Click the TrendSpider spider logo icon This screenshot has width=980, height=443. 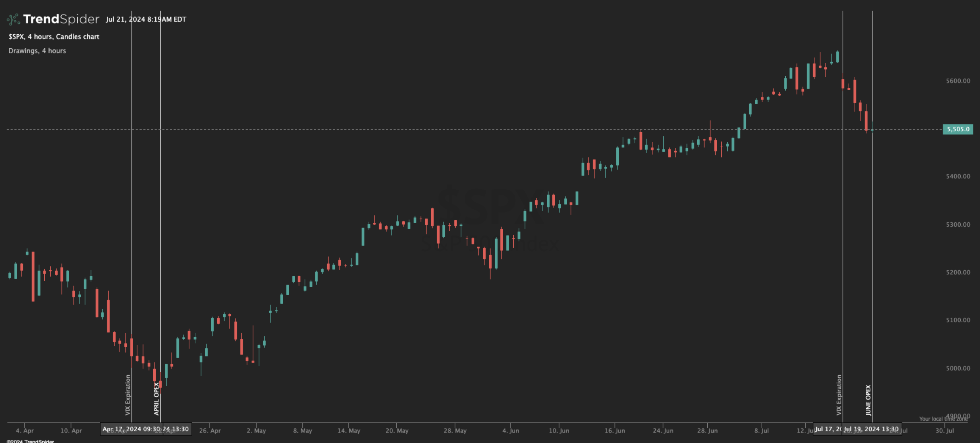pyautogui.click(x=13, y=19)
